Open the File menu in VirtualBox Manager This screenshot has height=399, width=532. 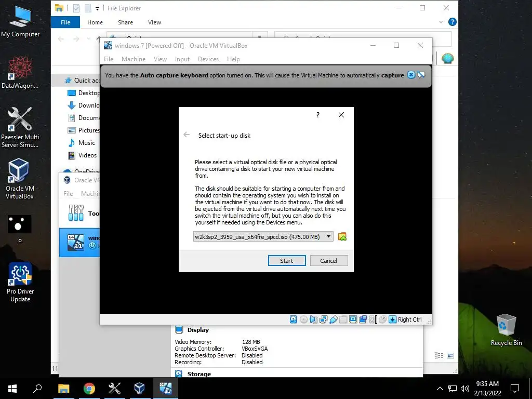coord(68,193)
